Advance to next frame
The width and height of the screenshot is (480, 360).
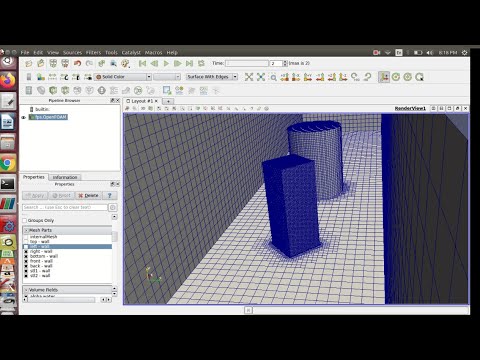coord(178,63)
